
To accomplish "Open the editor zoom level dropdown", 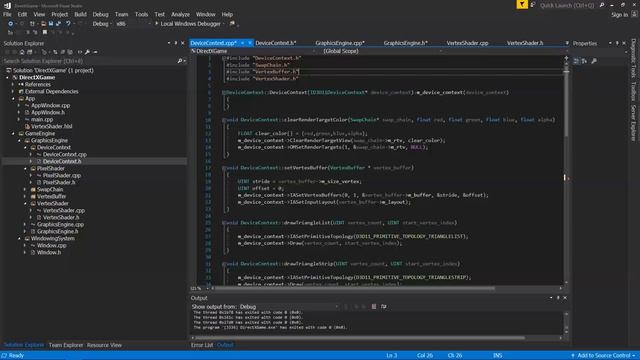I will (199, 288).
